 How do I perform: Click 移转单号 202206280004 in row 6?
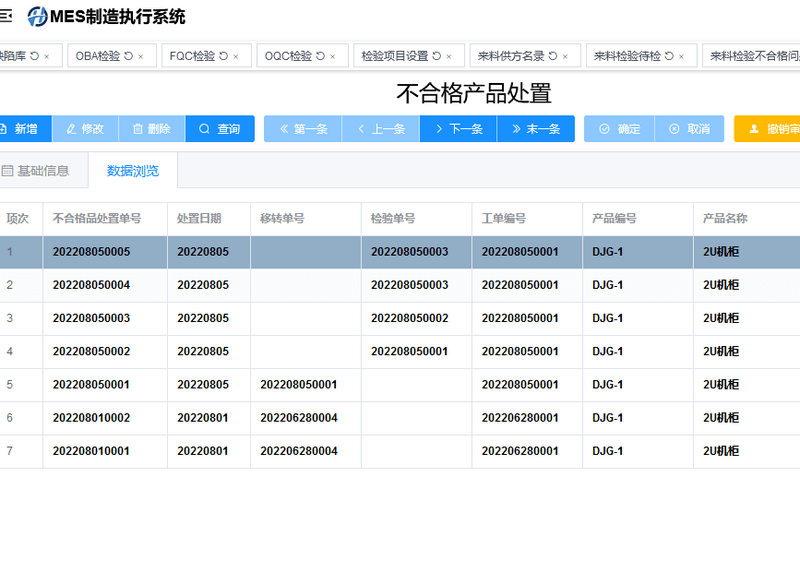(x=299, y=418)
